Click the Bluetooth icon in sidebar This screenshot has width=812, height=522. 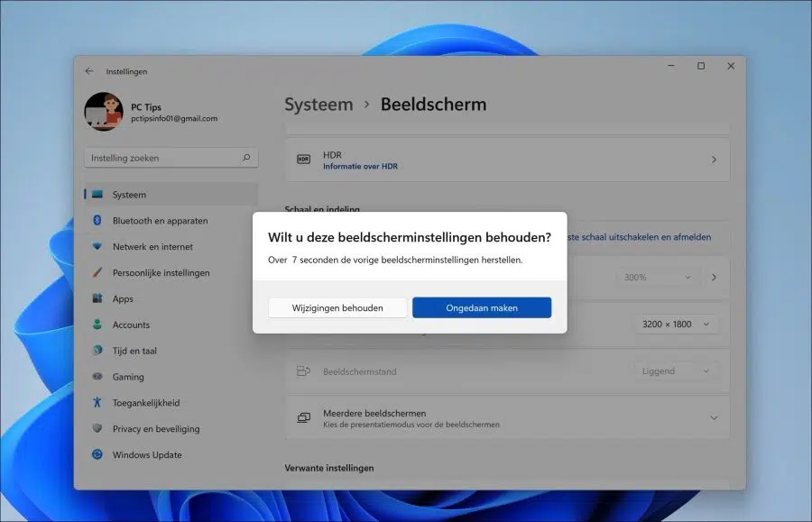(97, 220)
